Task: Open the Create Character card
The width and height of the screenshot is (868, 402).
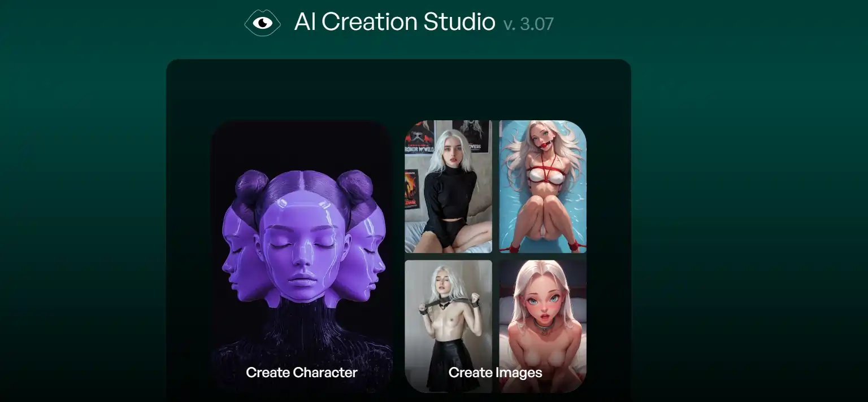Action: click(x=301, y=256)
